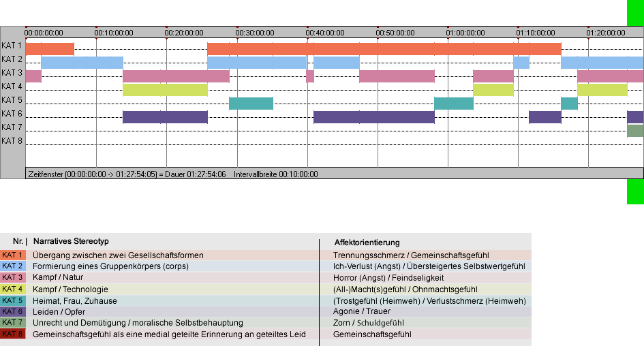Viewport: 644px width, 361px height.
Task: Click 'Zorn / Schuldgefühl' text
Action: point(369,324)
